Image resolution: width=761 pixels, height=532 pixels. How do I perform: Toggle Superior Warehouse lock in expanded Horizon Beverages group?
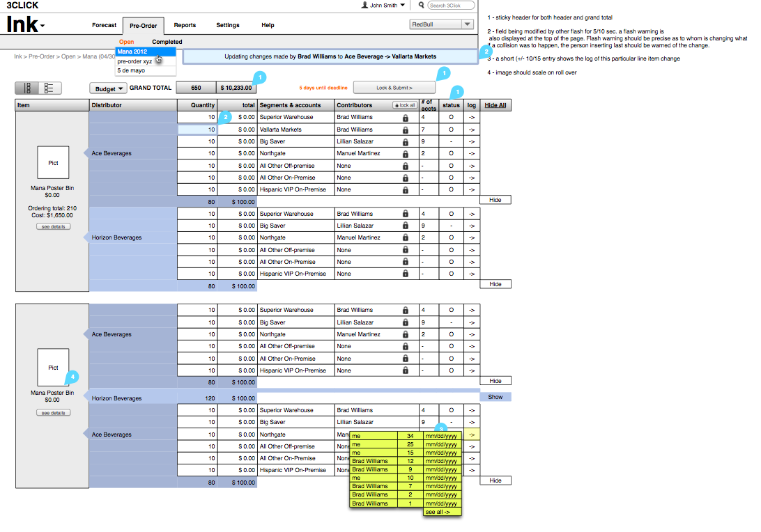(406, 214)
